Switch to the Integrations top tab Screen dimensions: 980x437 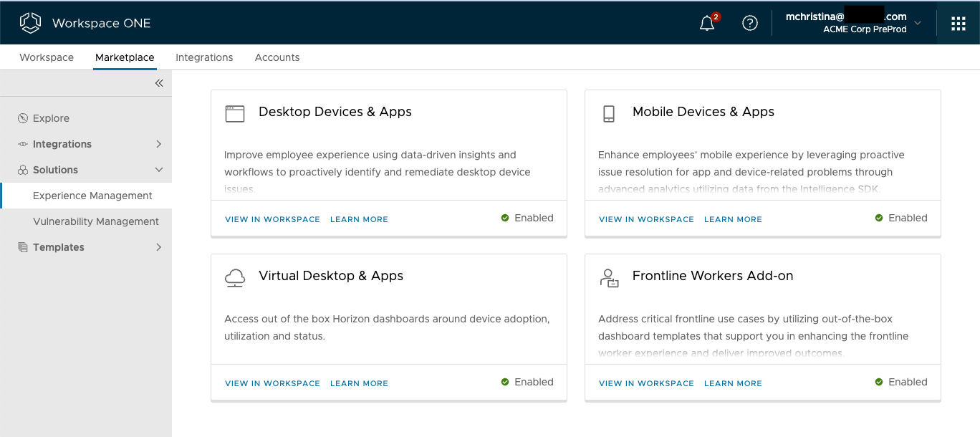click(204, 57)
